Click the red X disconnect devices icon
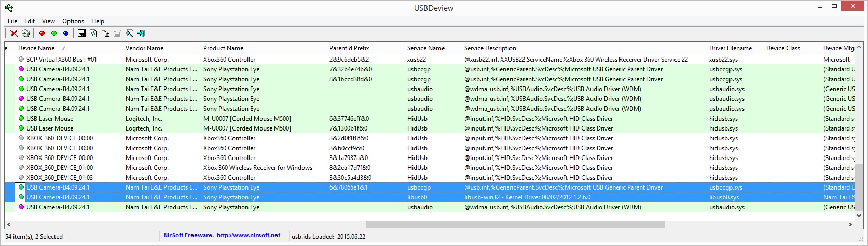The height and width of the screenshot is (246, 868). pos(14,33)
